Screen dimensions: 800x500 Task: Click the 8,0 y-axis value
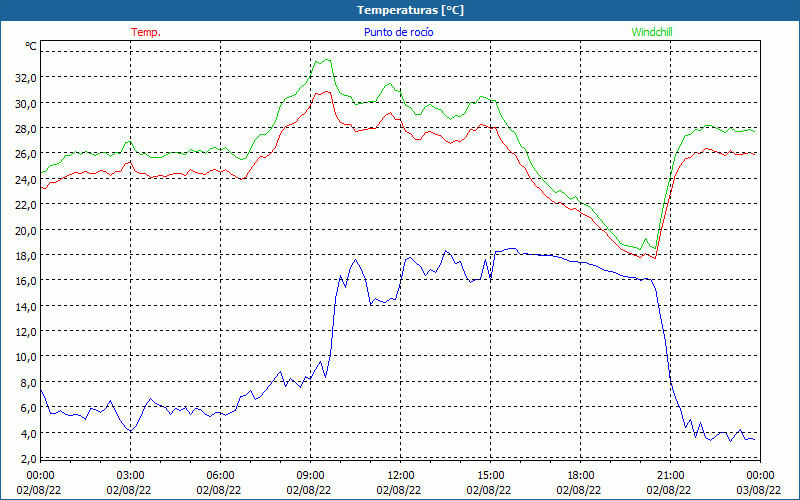pyautogui.click(x=29, y=382)
